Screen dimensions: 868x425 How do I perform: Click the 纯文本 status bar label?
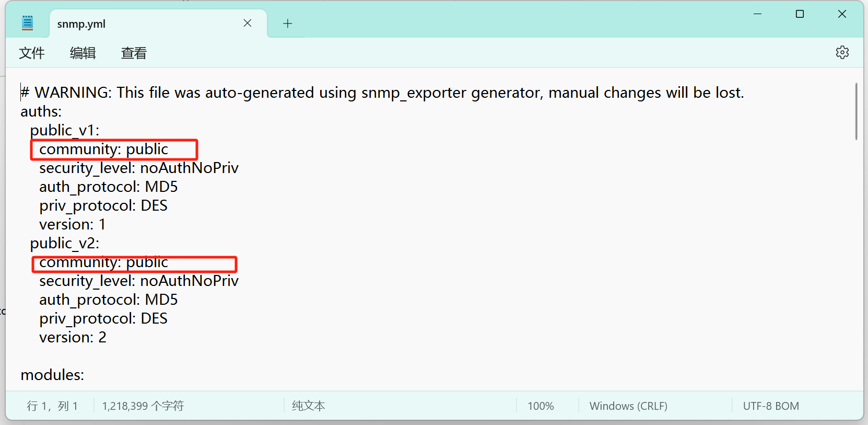pyautogui.click(x=309, y=406)
